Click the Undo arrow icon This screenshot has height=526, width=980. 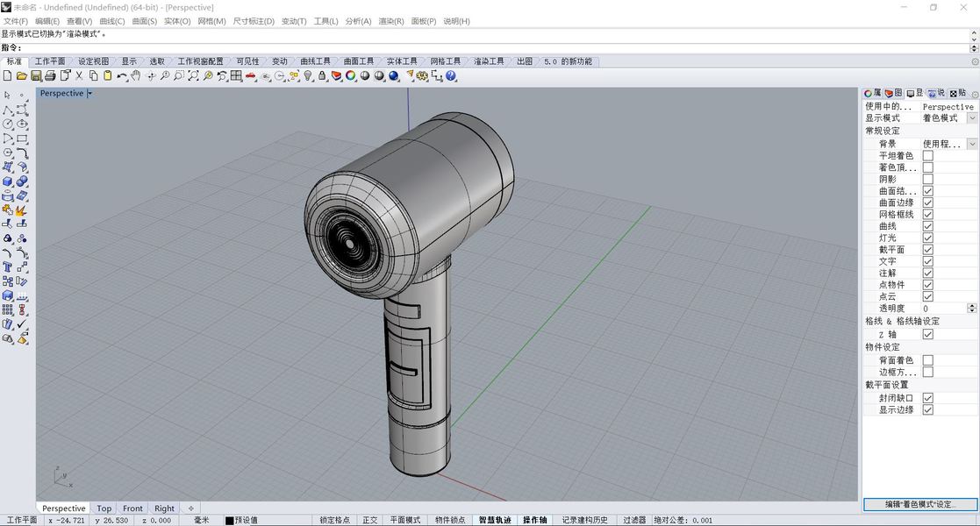click(x=121, y=75)
